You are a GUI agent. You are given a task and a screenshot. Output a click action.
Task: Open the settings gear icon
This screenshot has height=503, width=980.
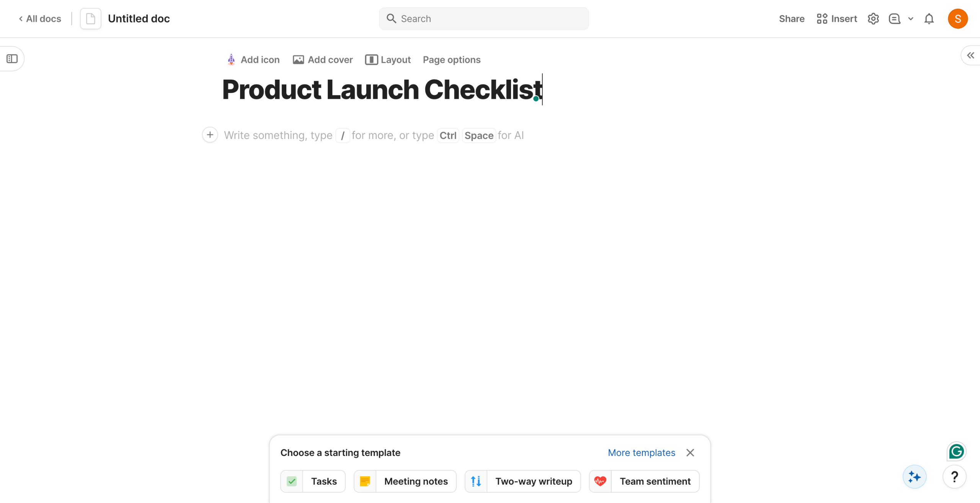click(x=873, y=19)
